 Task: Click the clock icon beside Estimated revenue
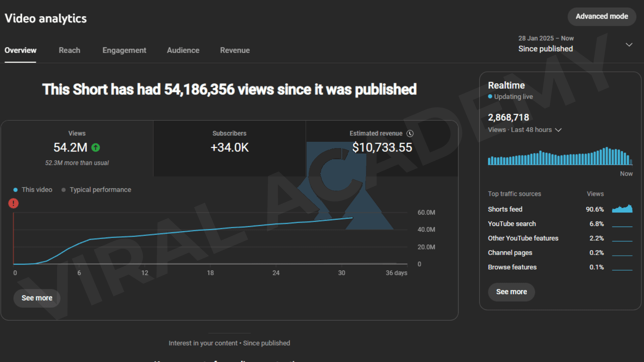tap(410, 133)
